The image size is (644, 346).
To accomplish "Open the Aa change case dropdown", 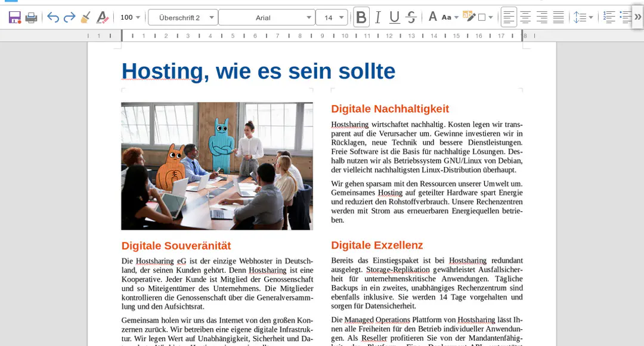I will click(x=456, y=17).
